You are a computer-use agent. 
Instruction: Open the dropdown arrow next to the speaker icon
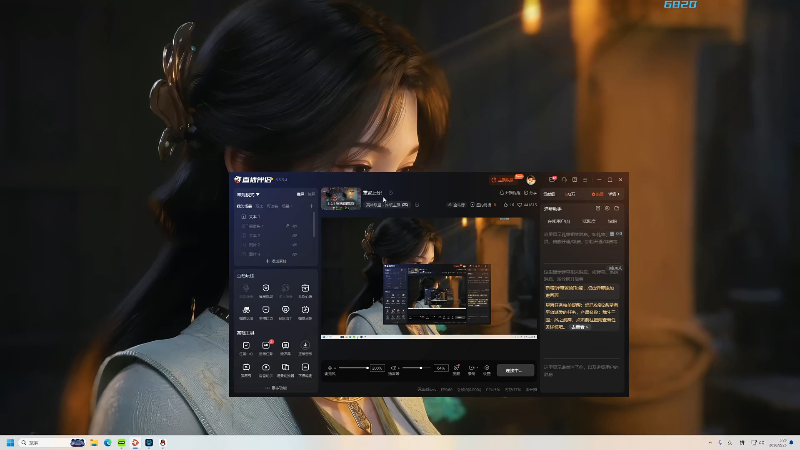[399, 368]
